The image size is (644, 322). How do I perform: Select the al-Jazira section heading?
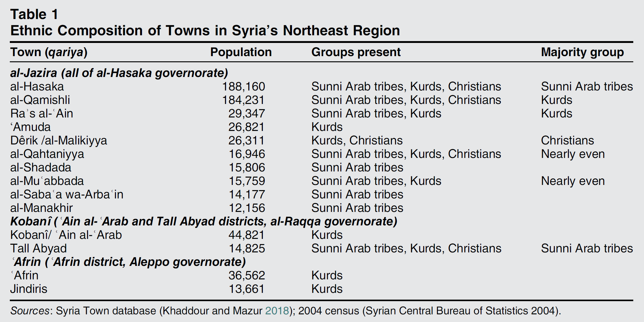click(119, 73)
